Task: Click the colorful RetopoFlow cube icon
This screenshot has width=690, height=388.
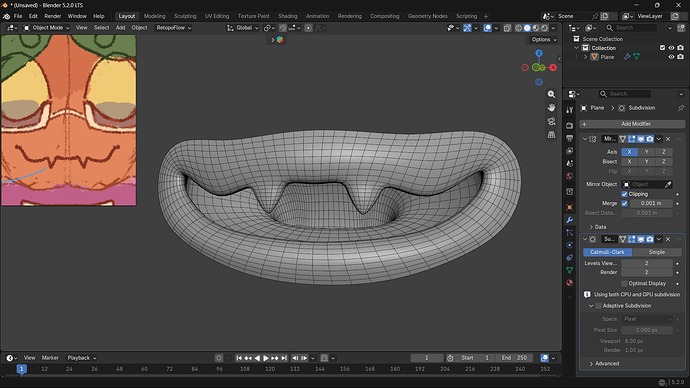Action: tap(280, 40)
